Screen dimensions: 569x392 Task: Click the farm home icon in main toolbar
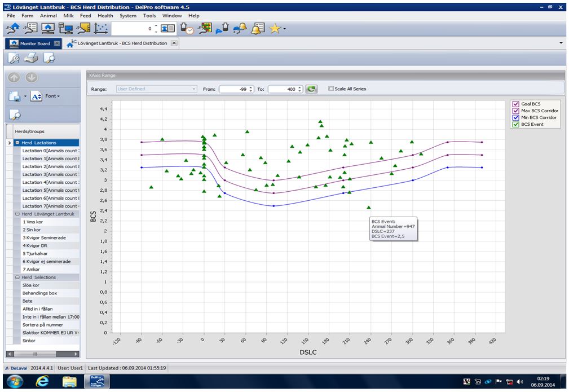14,28
